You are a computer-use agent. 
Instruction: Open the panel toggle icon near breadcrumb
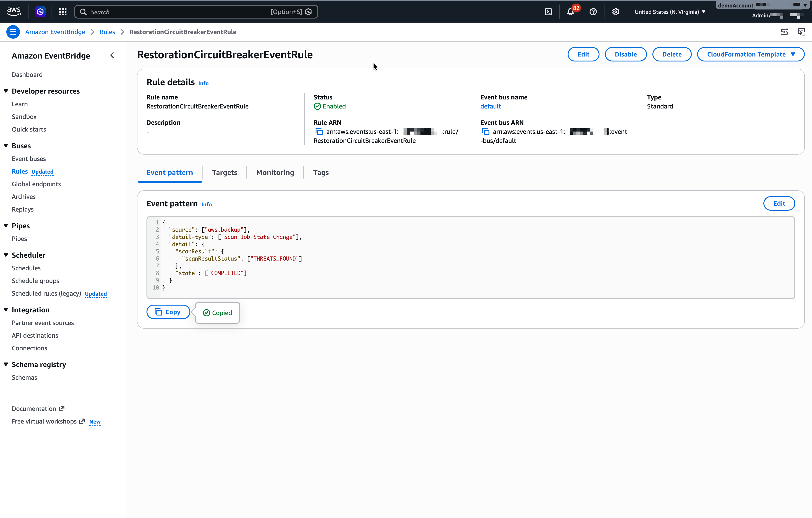pos(784,32)
